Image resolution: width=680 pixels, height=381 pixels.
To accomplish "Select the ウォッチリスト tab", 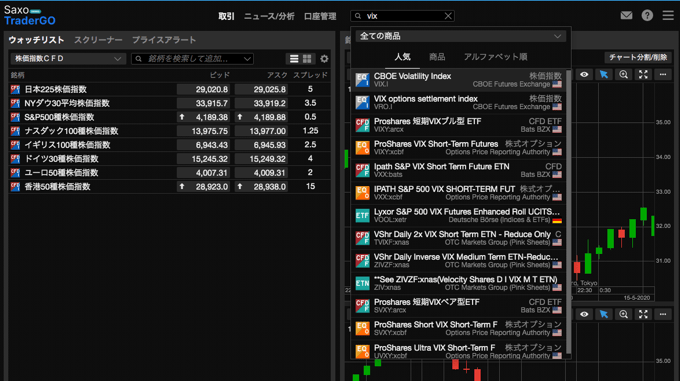I will click(x=36, y=40).
